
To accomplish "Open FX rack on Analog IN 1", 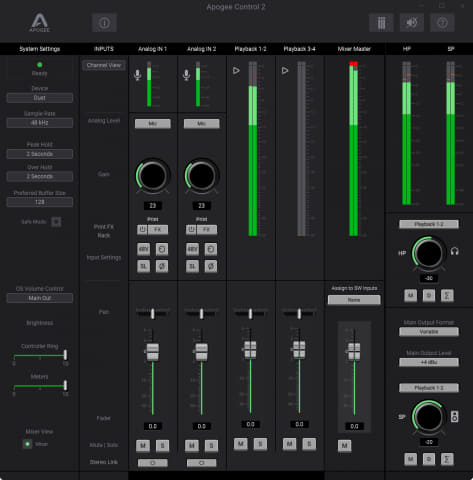I will 158,229.
